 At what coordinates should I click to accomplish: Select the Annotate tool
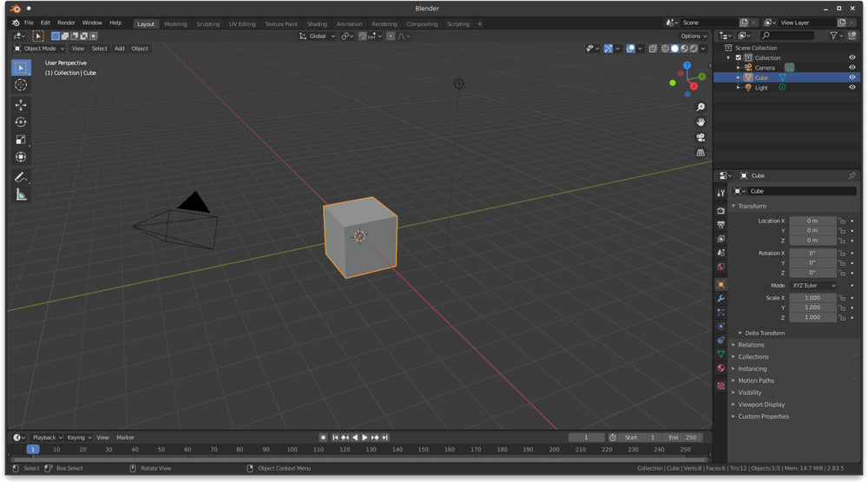pos(21,177)
